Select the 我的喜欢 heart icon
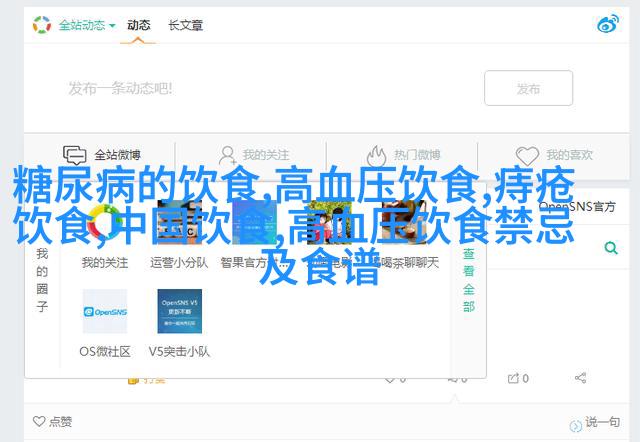Viewport: 640px width, 442px height. tap(530, 155)
